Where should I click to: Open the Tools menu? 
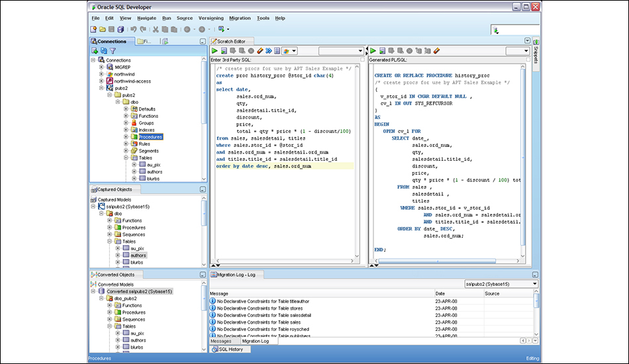(263, 18)
